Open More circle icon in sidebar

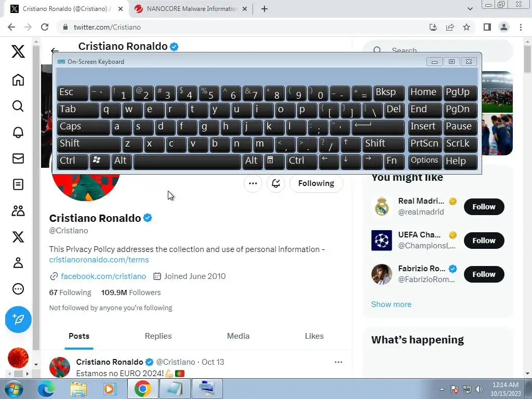[x=18, y=289]
